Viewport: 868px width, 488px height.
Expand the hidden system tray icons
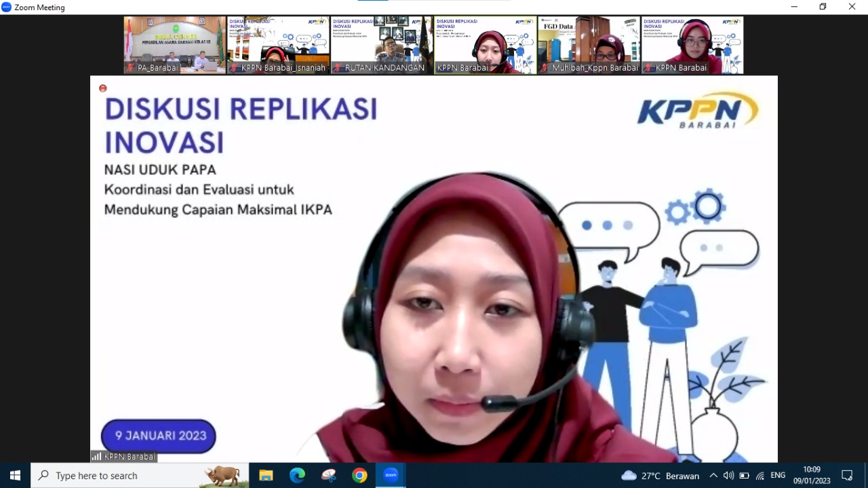(x=713, y=476)
